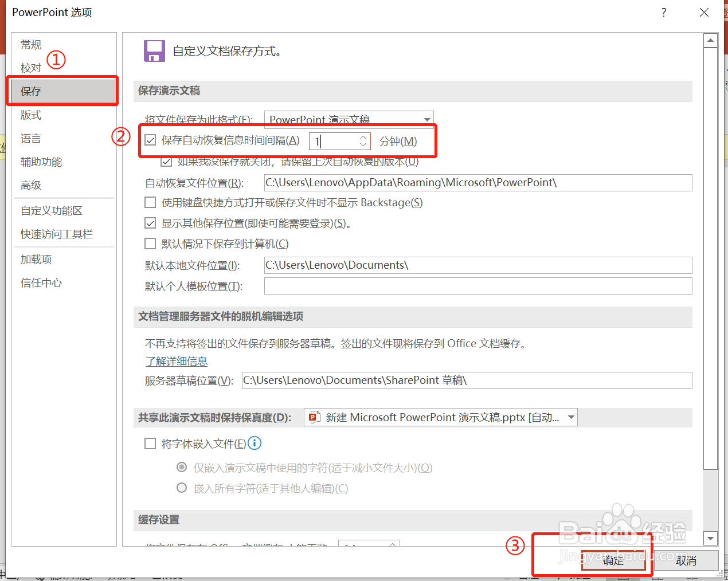Open the 高级 options category
This screenshot has height=581, width=728.
(x=31, y=185)
